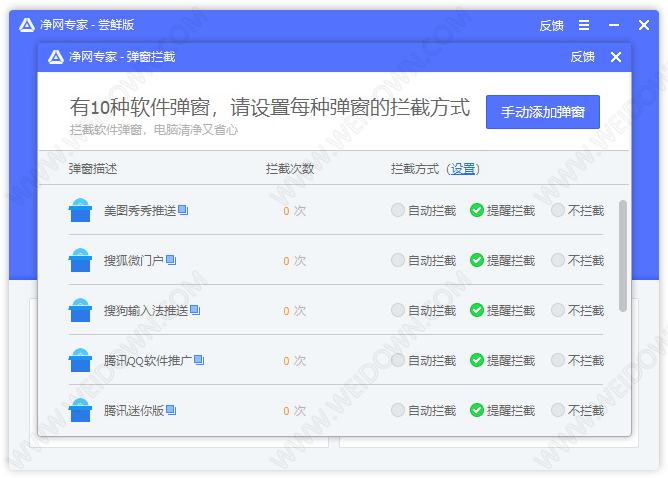Open the 设置 link in 拦截方式 header
Viewport: 668px width, 478px height.
click(x=463, y=169)
